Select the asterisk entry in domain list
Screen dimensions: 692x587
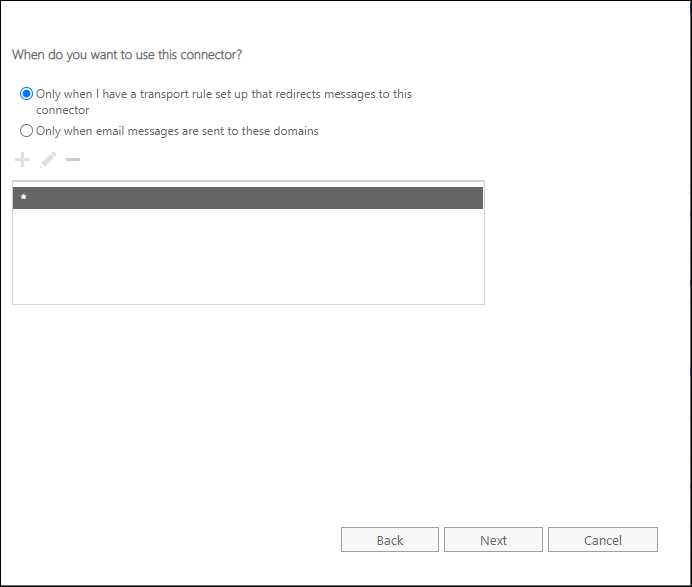click(24, 198)
